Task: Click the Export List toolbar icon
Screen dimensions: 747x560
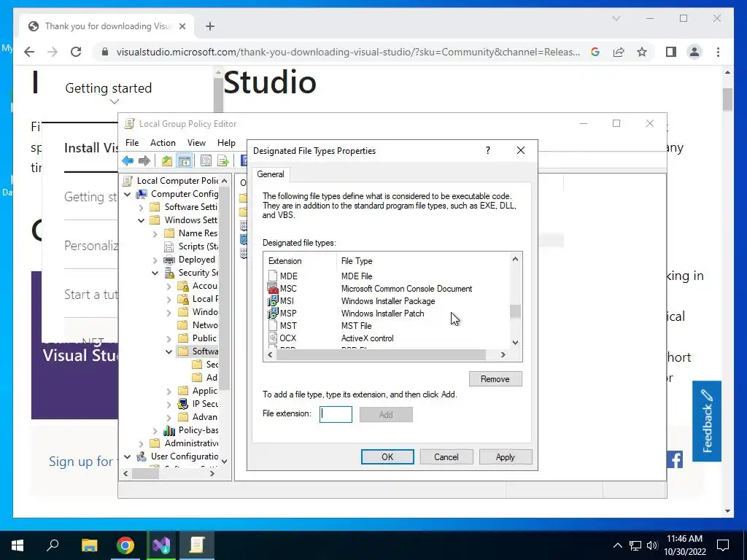Action: pos(223,161)
